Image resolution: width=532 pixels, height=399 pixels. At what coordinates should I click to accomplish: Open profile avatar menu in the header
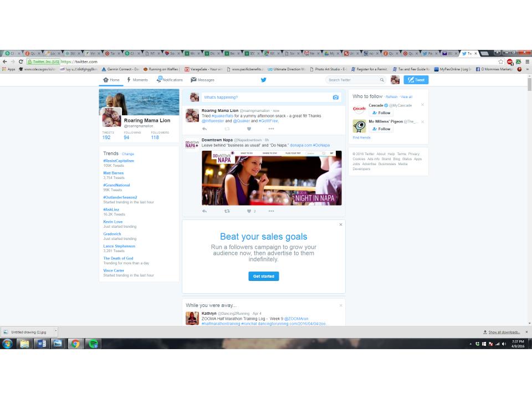tap(395, 80)
